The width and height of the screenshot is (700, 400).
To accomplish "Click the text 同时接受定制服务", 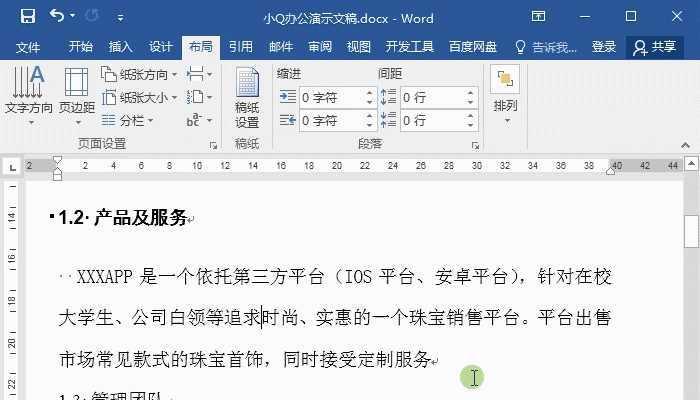I will pyautogui.click(x=357, y=359).
